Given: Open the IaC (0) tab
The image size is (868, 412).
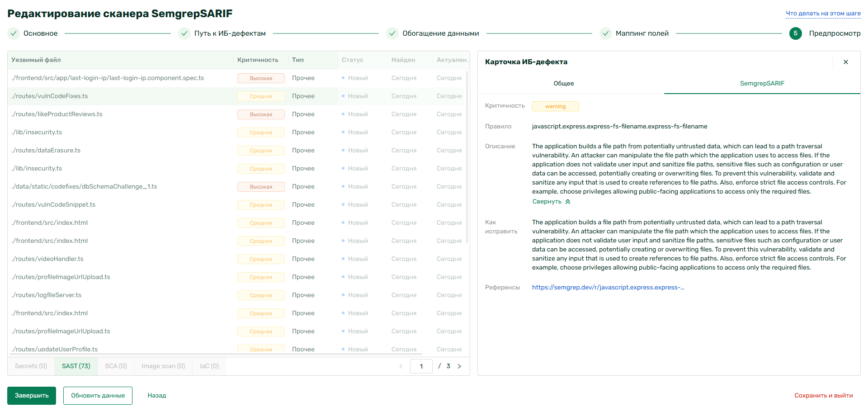Looking at the screenshot, I should (209, 366).
